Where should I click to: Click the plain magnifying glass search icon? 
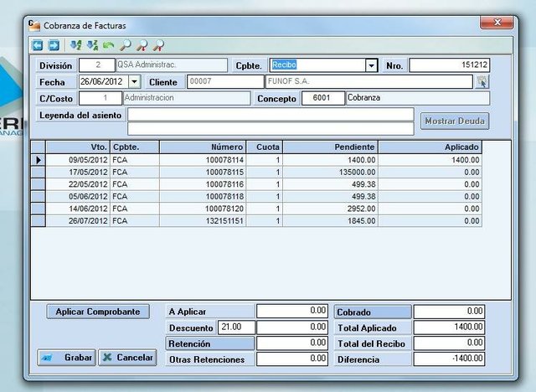tap(126, 45)
